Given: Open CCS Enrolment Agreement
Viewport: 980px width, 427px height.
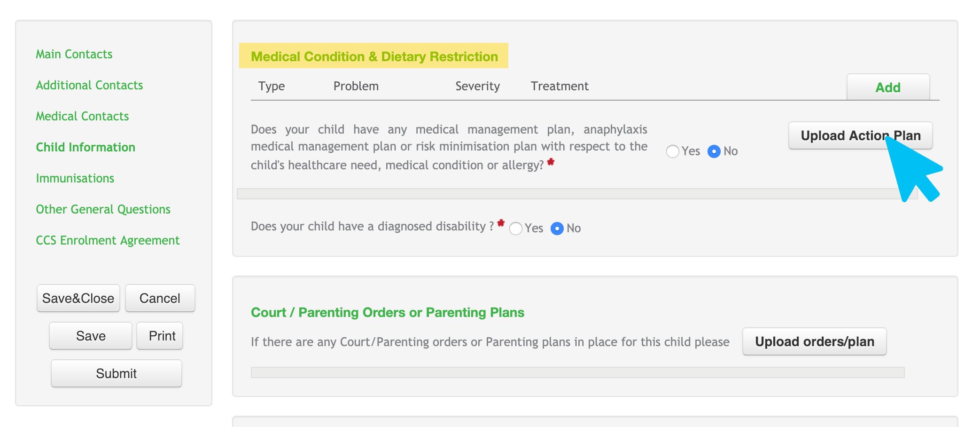Looking at the screenshot, I should 108,240.
